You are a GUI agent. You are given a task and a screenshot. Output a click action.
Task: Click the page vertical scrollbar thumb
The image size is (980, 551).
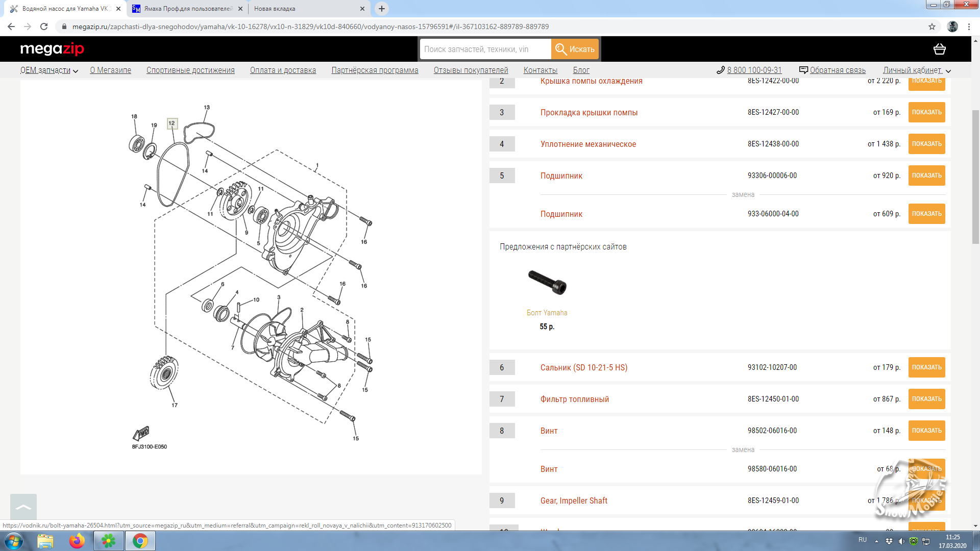tap(975, 177)
